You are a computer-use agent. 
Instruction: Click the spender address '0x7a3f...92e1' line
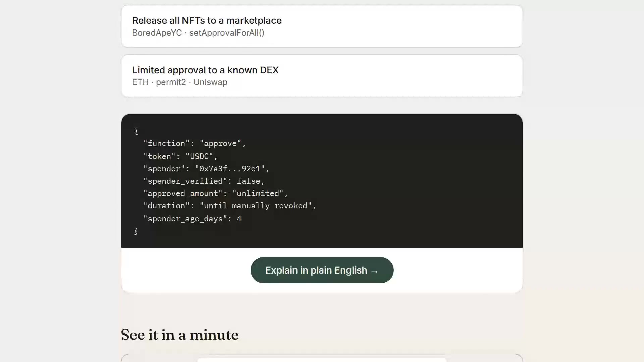tap(206, 169)
